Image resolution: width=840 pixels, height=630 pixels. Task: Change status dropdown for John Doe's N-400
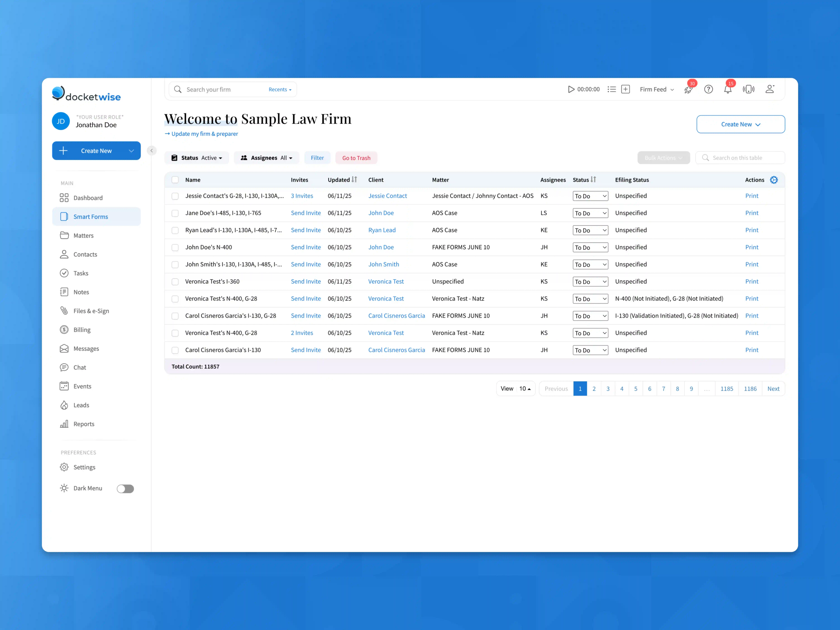(x=590, y=247)
